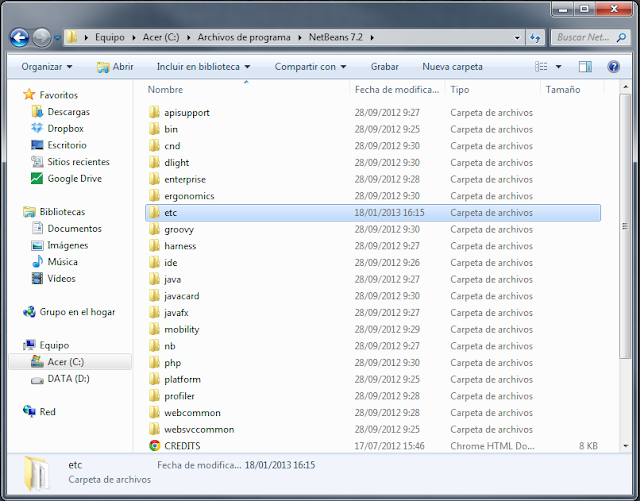This screenshot has width=640, height=501.
Task: Sort by the Tamaño column header
Action: click(563, 89)
